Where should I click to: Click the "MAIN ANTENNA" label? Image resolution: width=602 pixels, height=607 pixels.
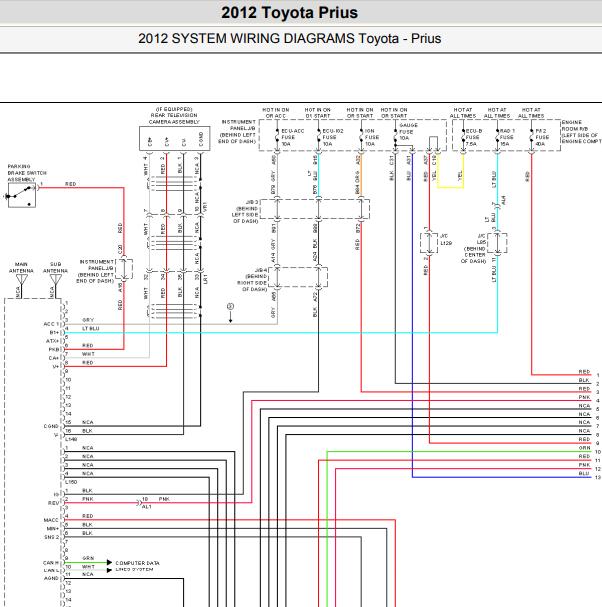pyautogui.click(x=21, y=267)
